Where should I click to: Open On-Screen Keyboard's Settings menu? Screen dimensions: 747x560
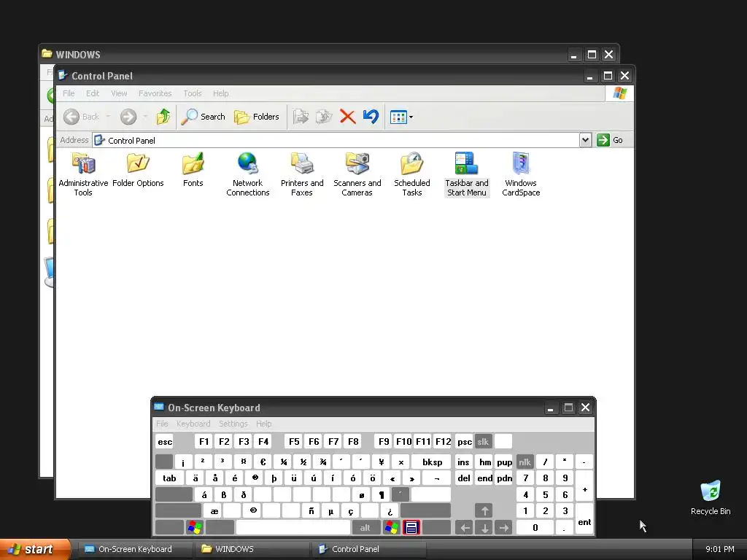(x=233, y=424)
